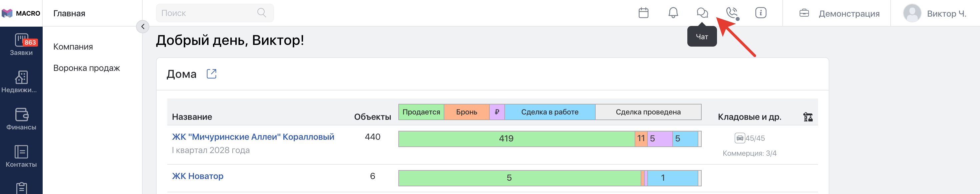The height and width of the screenshot is (194, 980).
Task: Open the info help icon
Action: coord(760,13)
